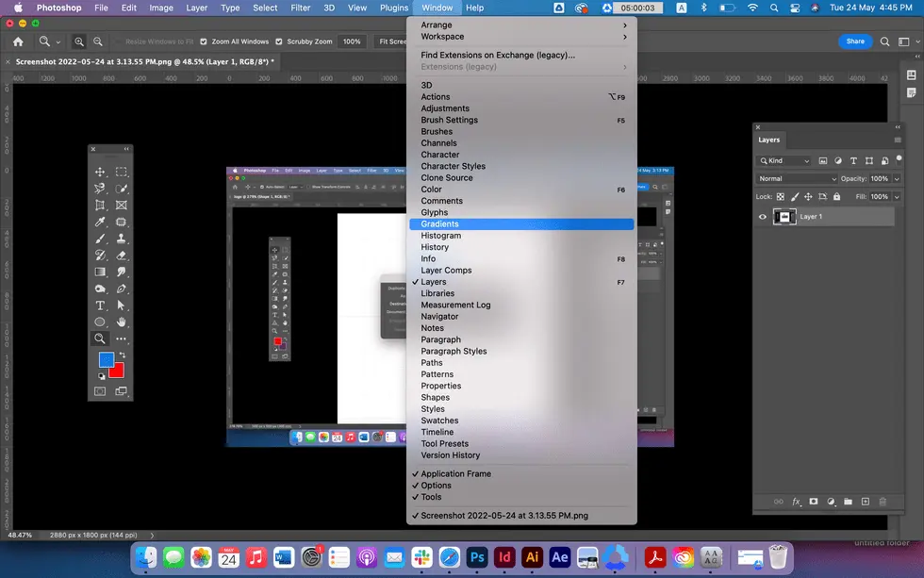Image resolution: width=924 pixels, height=578 pixels.
Task: Open the Opacity dropdown in Layers panel
Action: coord(896,179)
